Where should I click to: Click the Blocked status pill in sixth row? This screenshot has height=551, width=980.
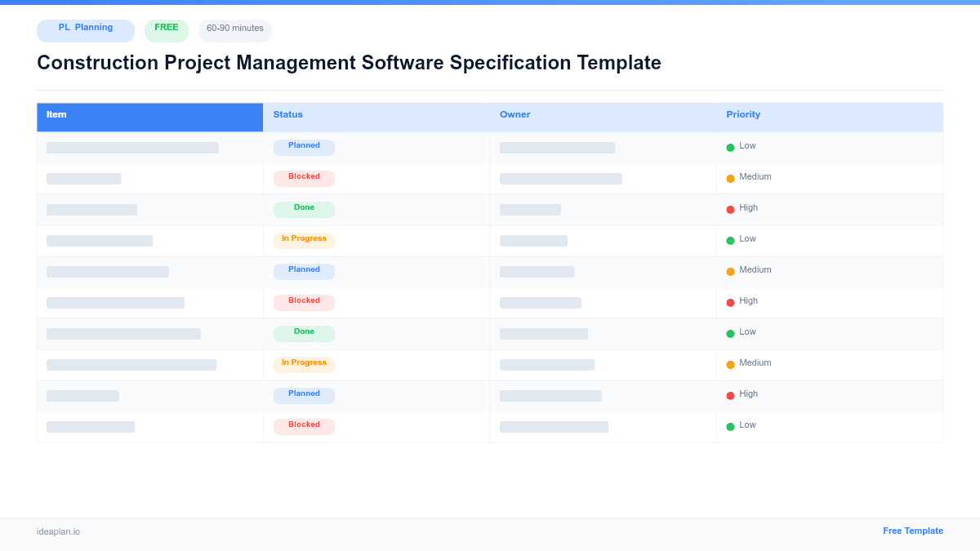[304, 301]
